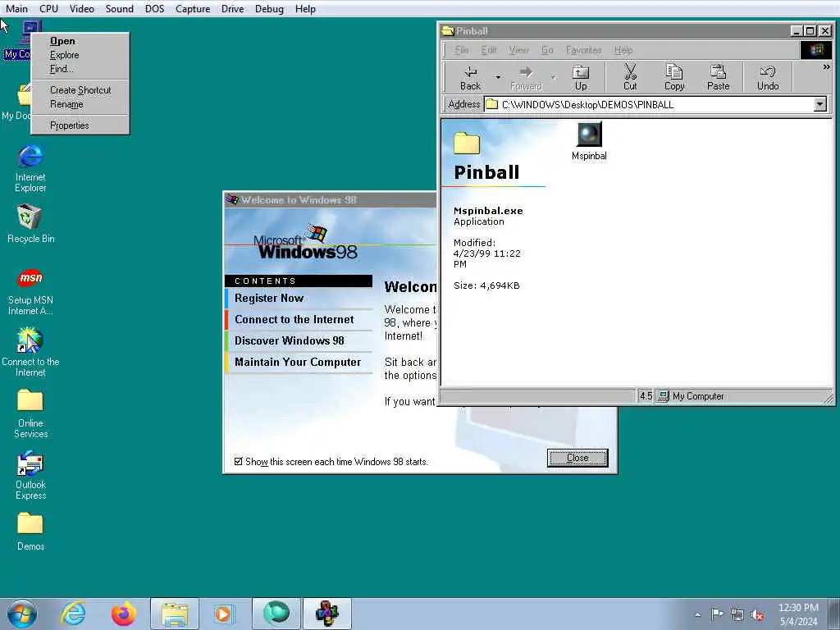Image resolution: width=840 pixels, height=630 pixels.
Task: Click the Undo toolbar button
Action: 768,78
